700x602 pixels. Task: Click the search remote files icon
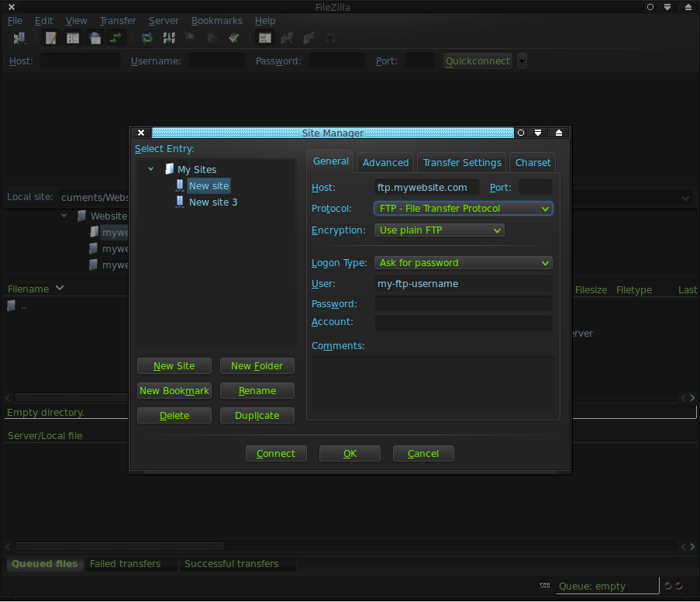click(330, 38)
